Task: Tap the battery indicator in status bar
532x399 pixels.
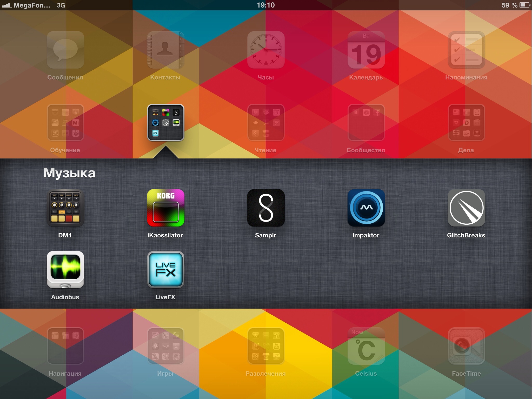Action: click(524, 5)
